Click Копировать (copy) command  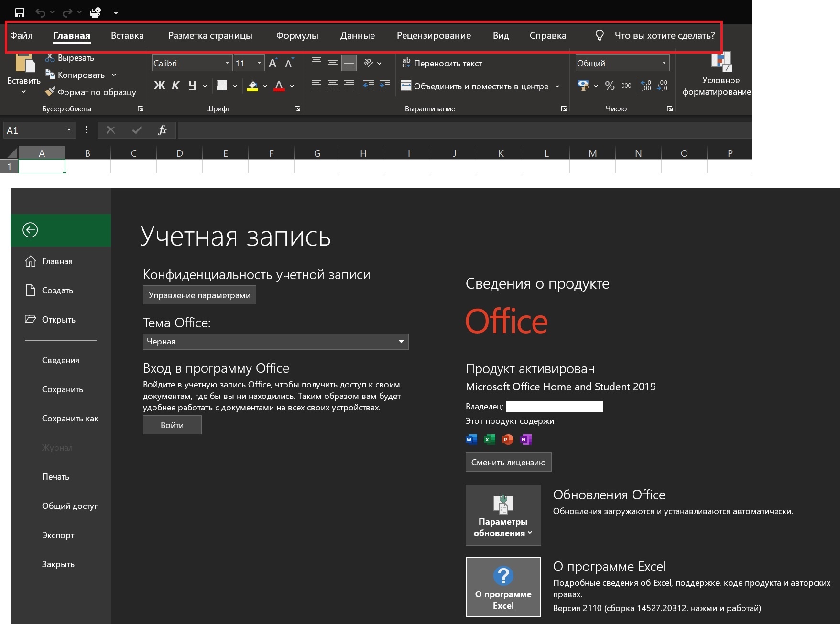pos(75,75)
